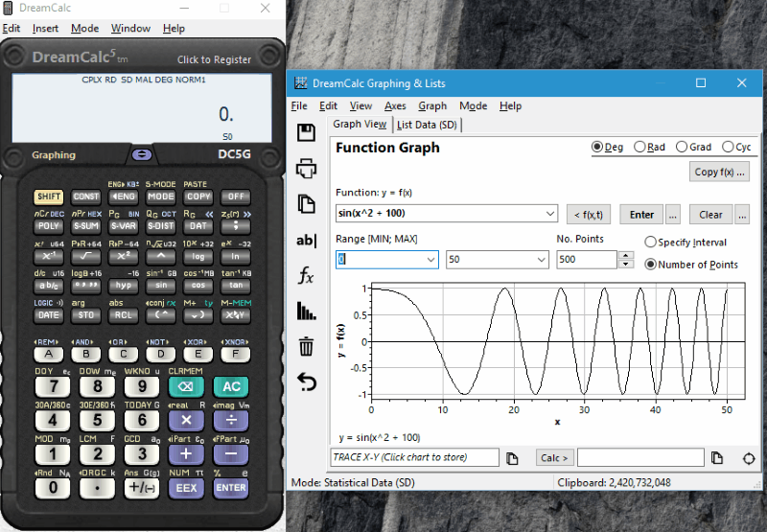767x532 pixels.
Task: Switch to the List Data (SD) tab
Action: 427,126
